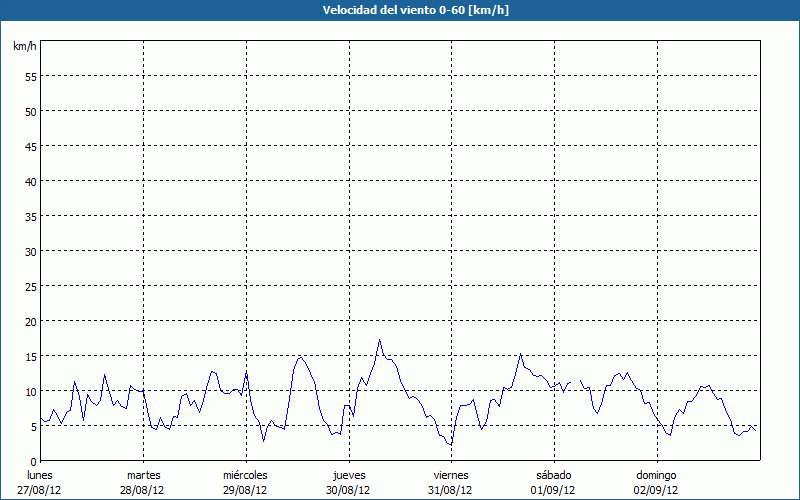Click the 'sábado' day label

pos(553,475)
